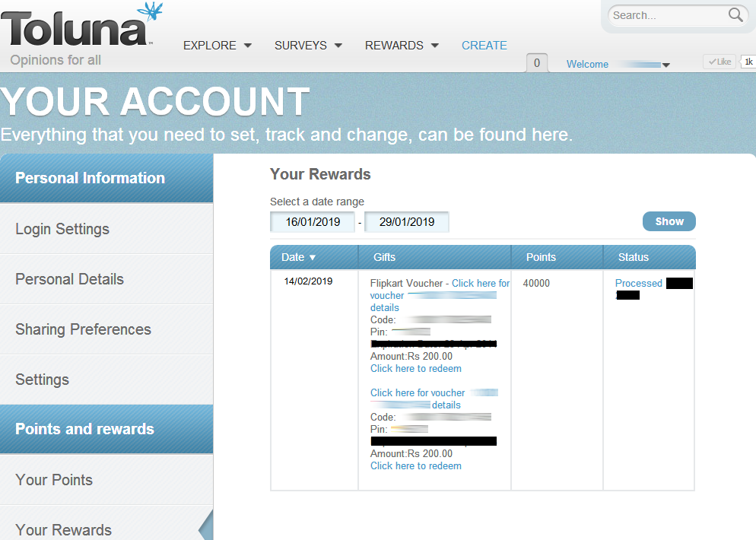756x540 pixels.
Task: Click the Toluna logo
Action: 81,25
